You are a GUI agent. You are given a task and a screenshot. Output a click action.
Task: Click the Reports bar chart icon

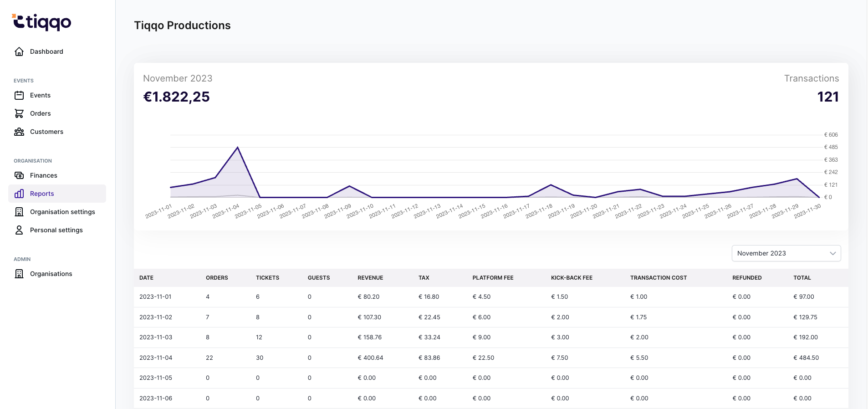point(19,194)
